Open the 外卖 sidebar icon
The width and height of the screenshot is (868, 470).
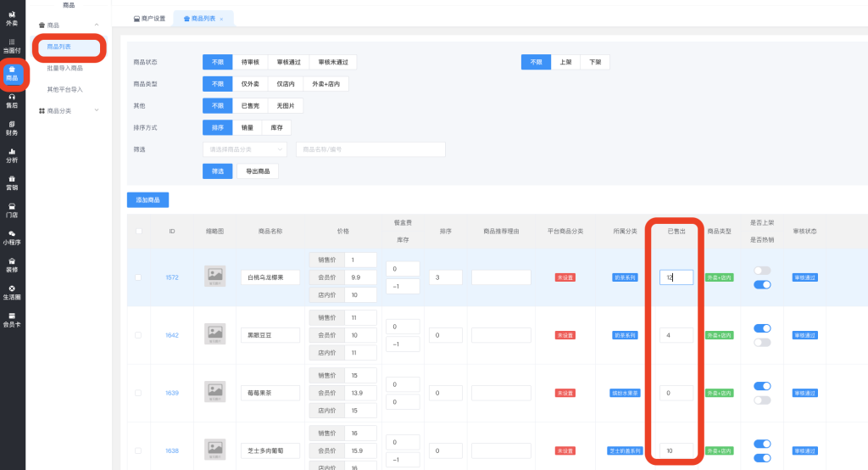tap(12, 19)
